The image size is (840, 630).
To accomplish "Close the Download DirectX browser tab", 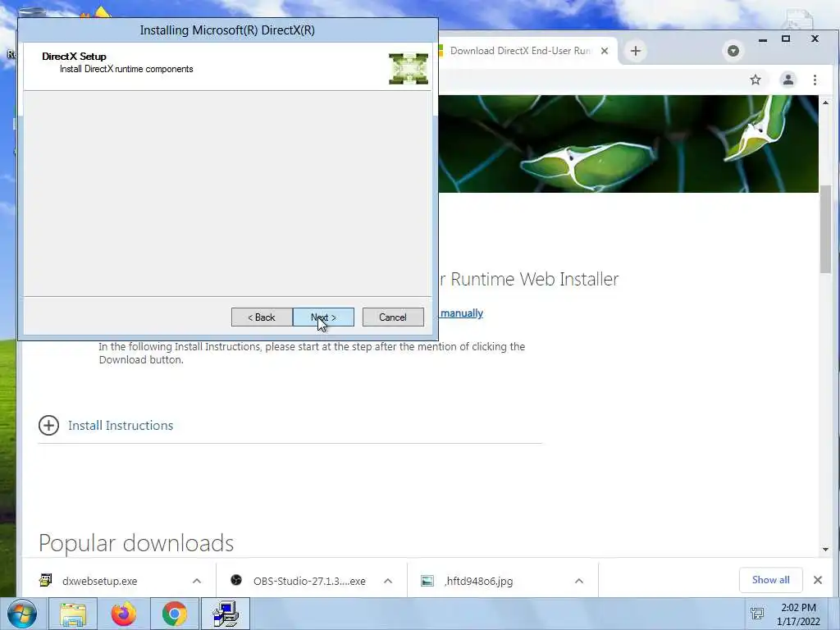I will 605,51.
